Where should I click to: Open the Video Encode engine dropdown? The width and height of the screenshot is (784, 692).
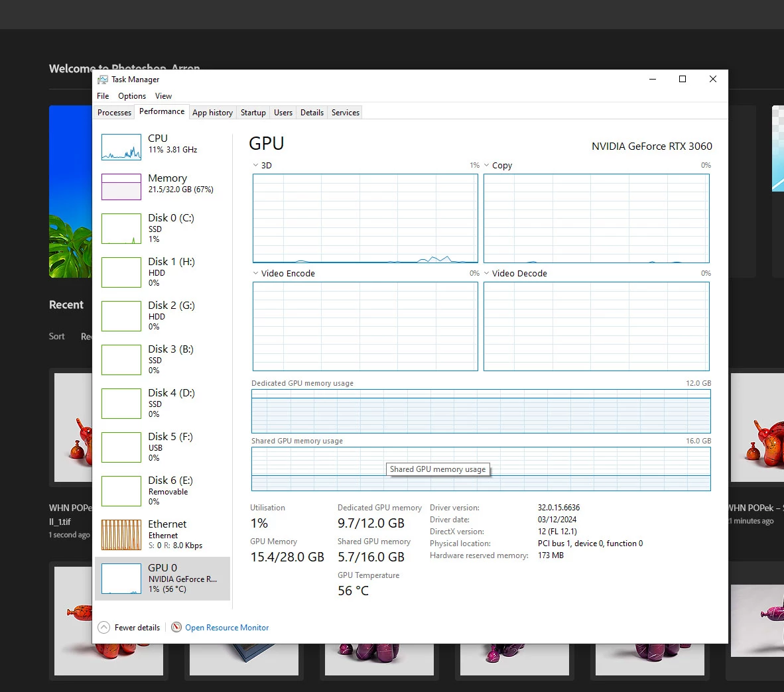click(x=255, y=273)
